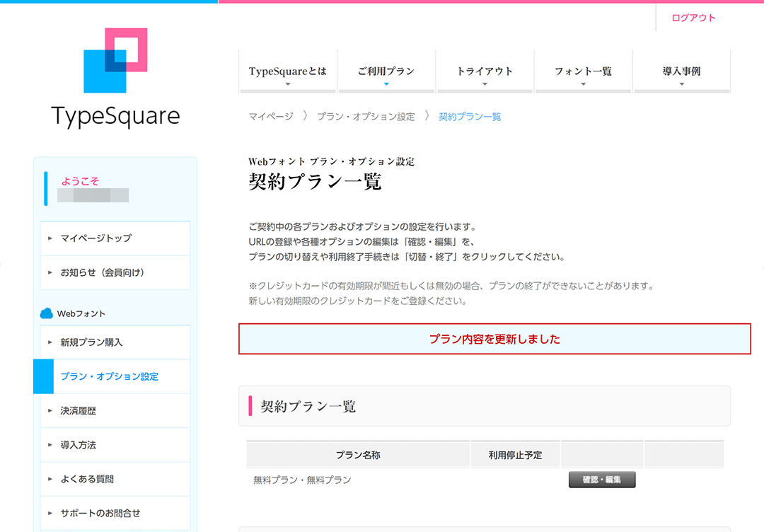Click the 確認・編集 button for 無料プラン
The image size is (764, 532).
tap(602, 480)
